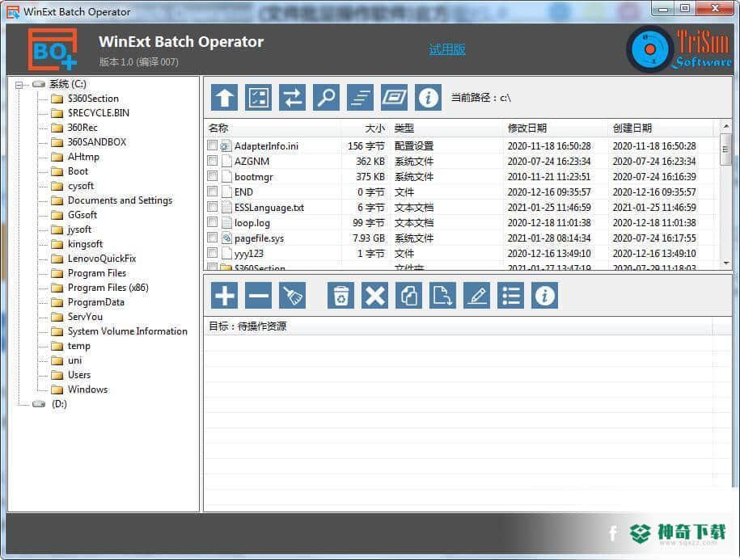
Task: Move target resources icon
Action: coord(442,296)
